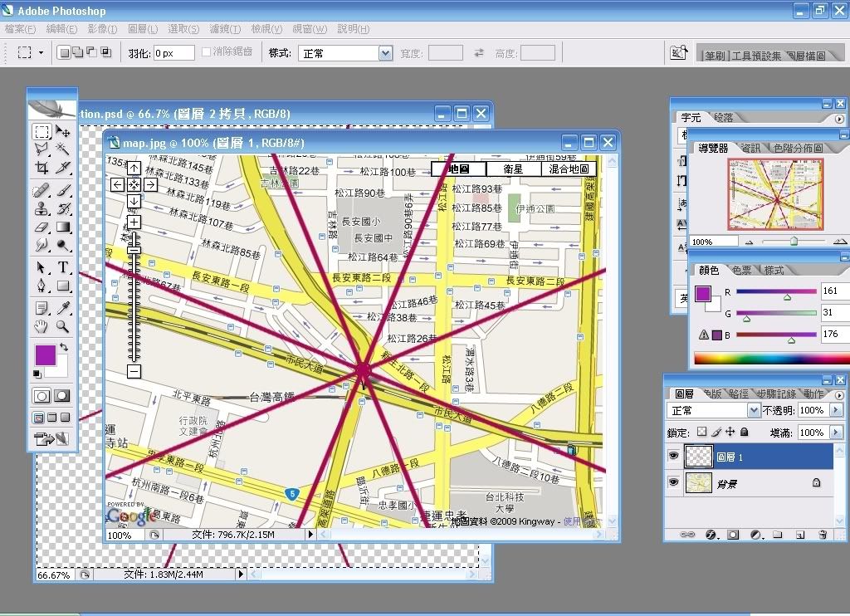The image size is (850, 616).
Task: Open the foreground purple color swatch in the toolbox
Action: (46, 354)
